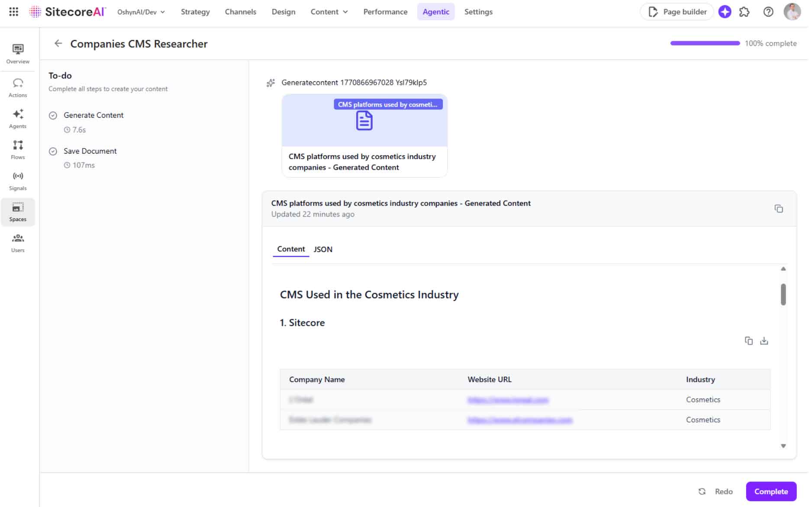Open the Channels menu

240,12
